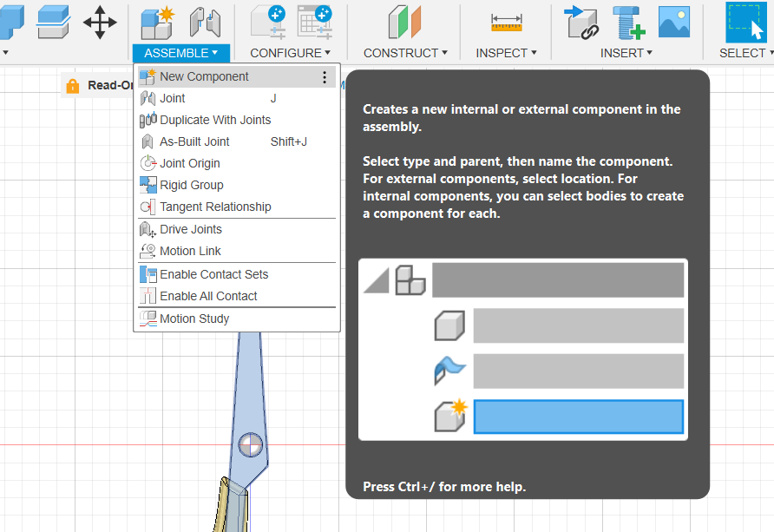Click the Drive Joints menu icon
Screen dimensions: 774x532
148,229
